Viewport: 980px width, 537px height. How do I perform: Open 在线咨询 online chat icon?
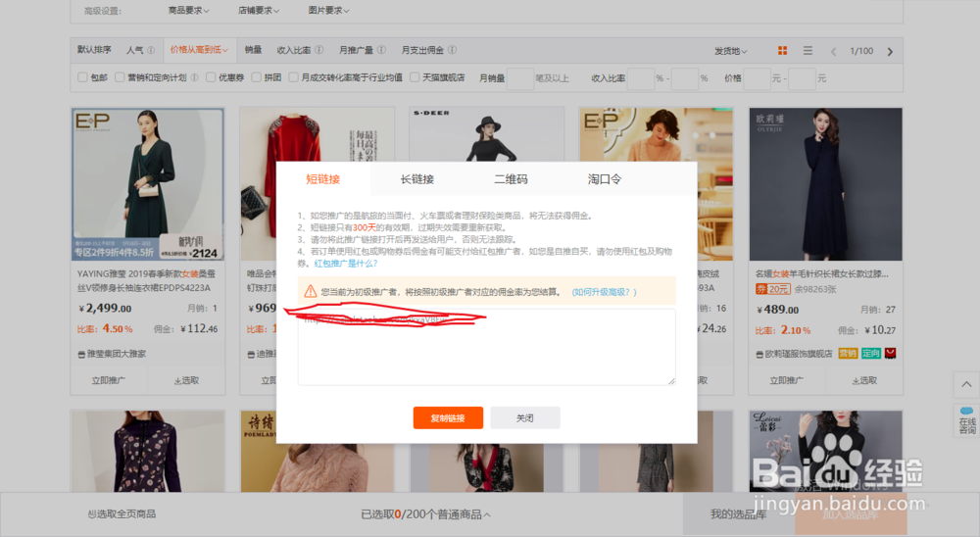[967, 420]
